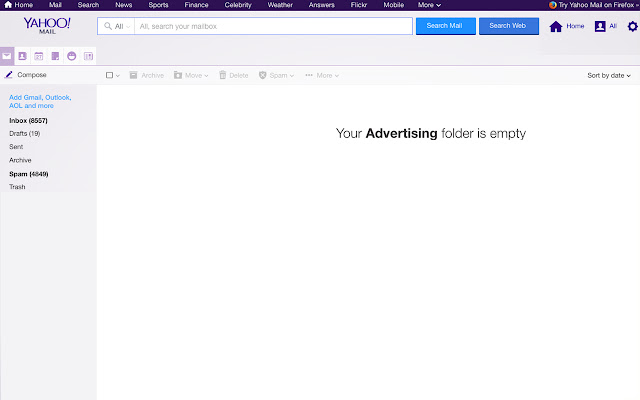Click the Archive box icon
Viewport: 640px width, 400px height.
(x=133, y=75)
